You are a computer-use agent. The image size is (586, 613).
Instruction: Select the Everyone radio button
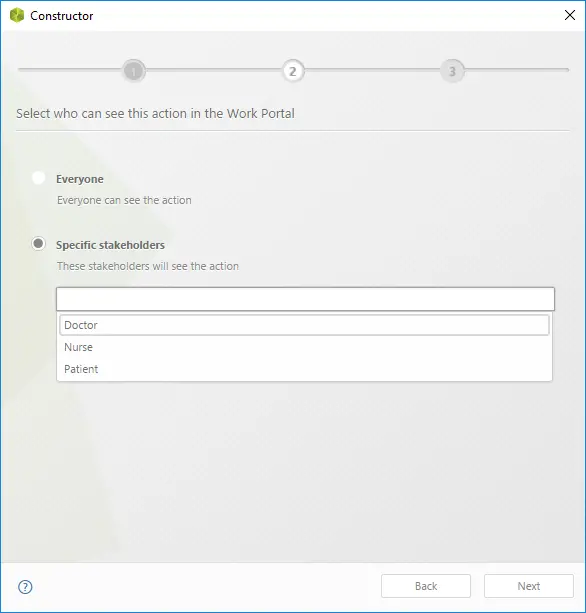[38, 178]
